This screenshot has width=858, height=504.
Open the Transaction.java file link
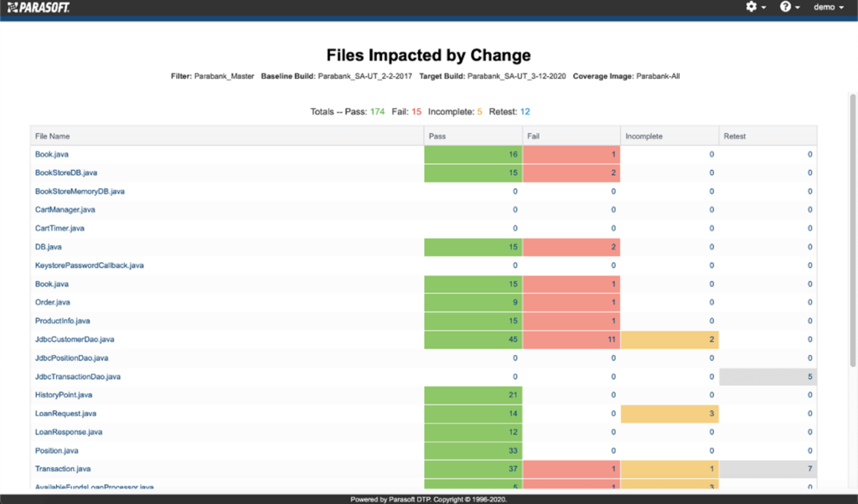pyautogui.click(x=63, y=469)
